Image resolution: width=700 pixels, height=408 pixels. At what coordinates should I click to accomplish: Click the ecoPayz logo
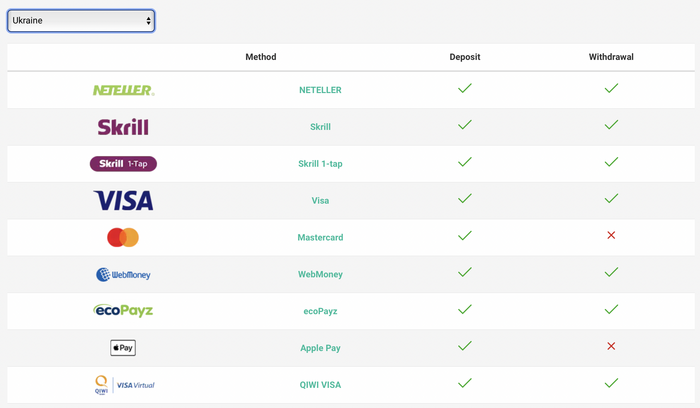(x=123, y=310)
